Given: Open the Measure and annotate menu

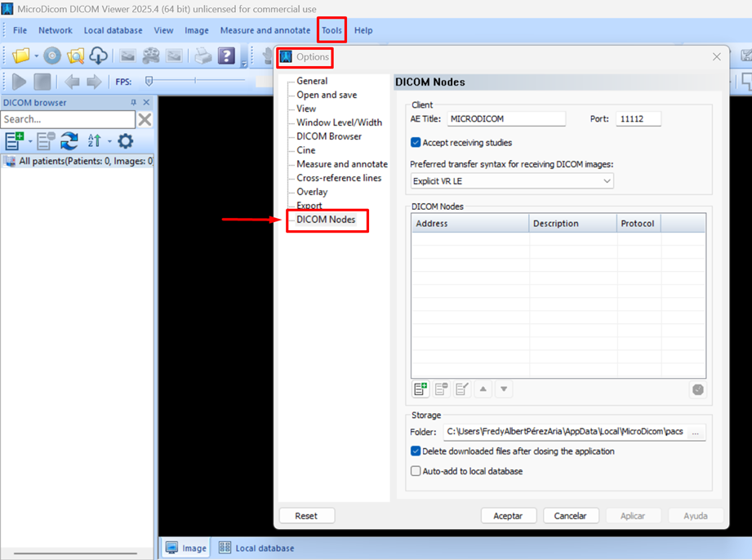Looking at the screenshot, I should pos(265,30).
